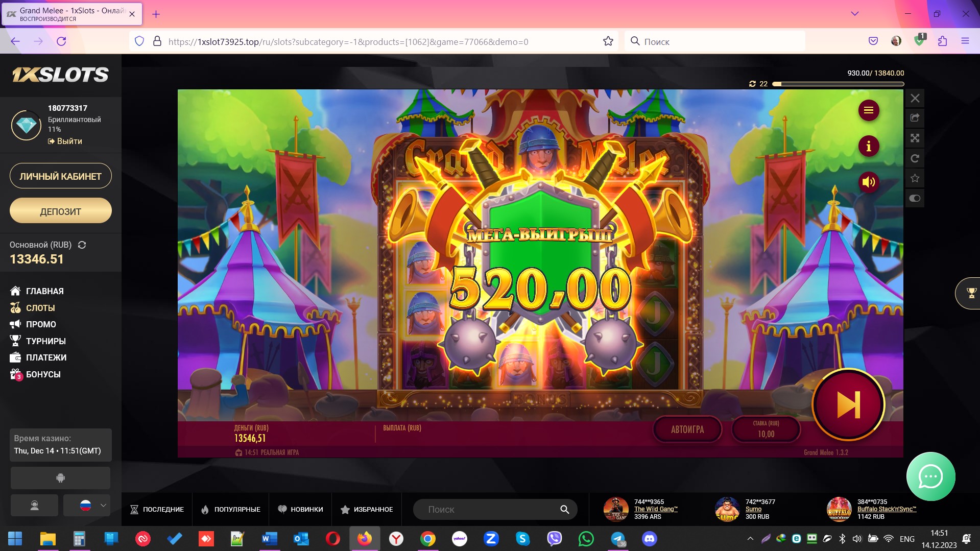
Task: Click the 1XSLOTS logo
Action: click(x=60, y=75)
